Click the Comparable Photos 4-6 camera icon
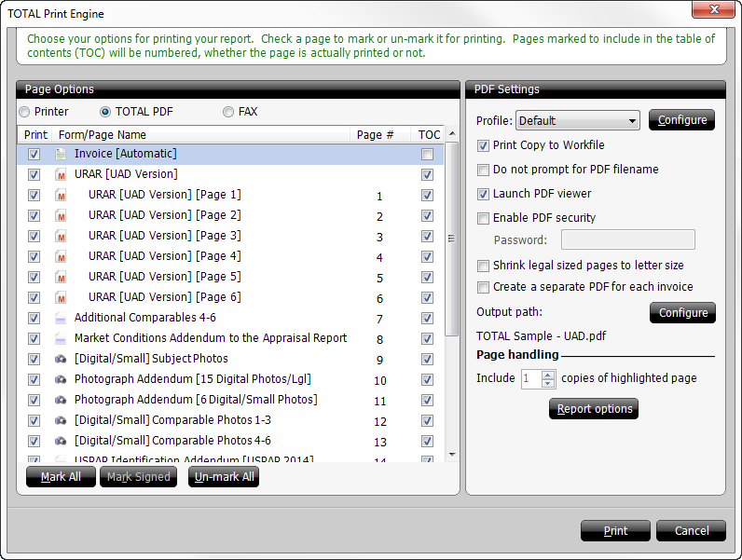742x560 pixels. click(61, 441)
